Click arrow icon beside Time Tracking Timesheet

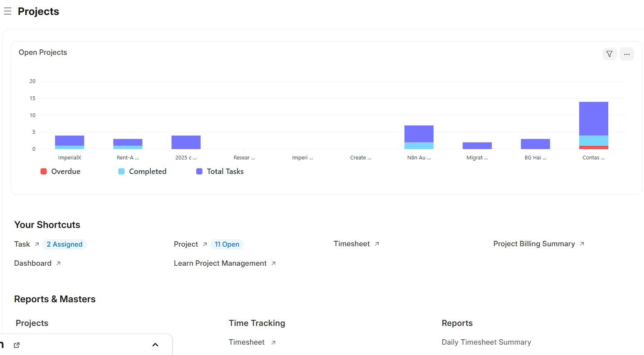coord(273,342)
